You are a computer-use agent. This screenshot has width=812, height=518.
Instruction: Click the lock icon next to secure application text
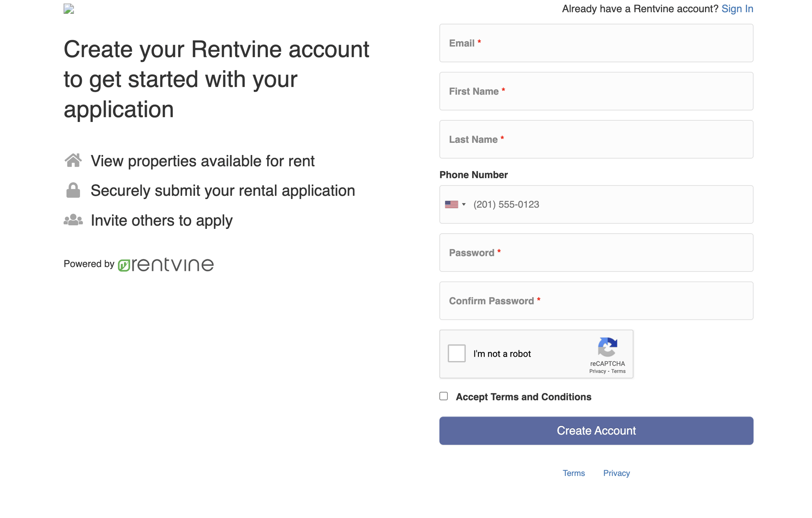pyautogui.click(x=73, y=190)
